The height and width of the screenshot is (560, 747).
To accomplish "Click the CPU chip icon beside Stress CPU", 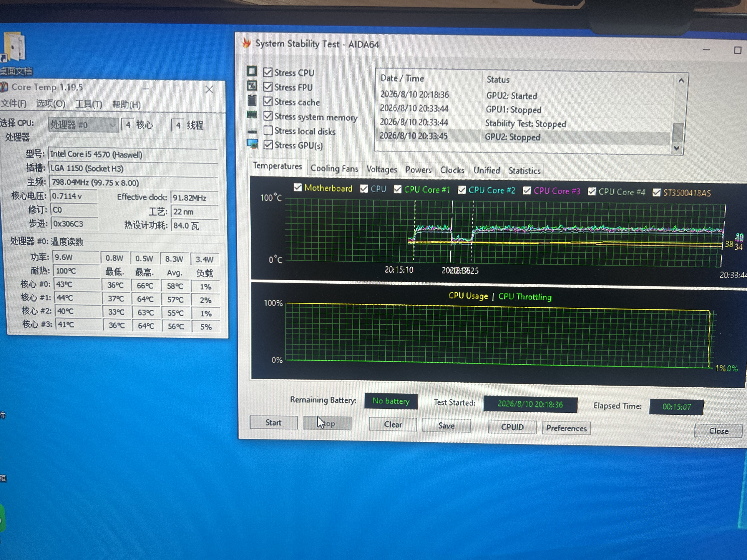I will click(x=252, y=71).
